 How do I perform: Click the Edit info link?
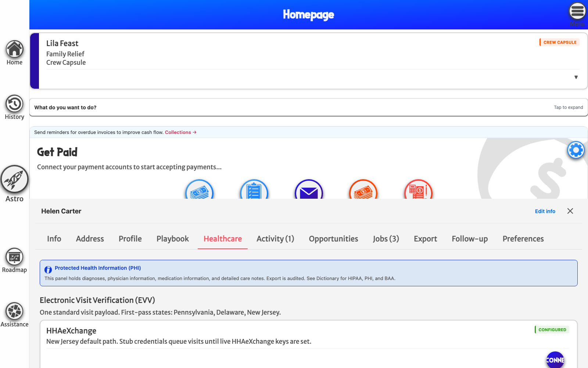[545, 211]
